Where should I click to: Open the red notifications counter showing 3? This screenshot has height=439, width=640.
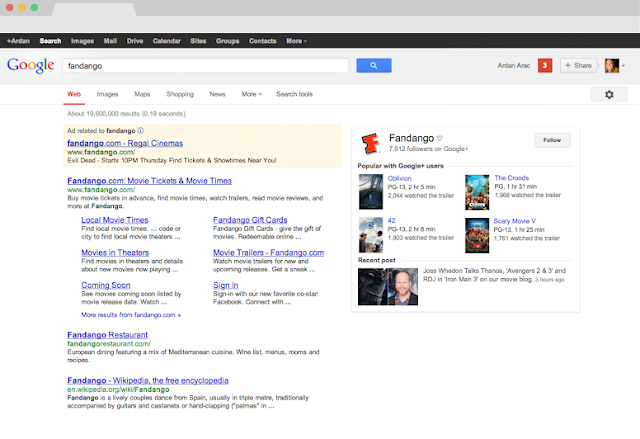[544, 65]
